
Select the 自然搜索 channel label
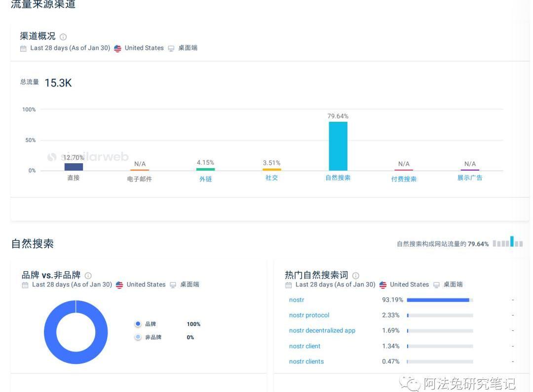pos(338,178)
